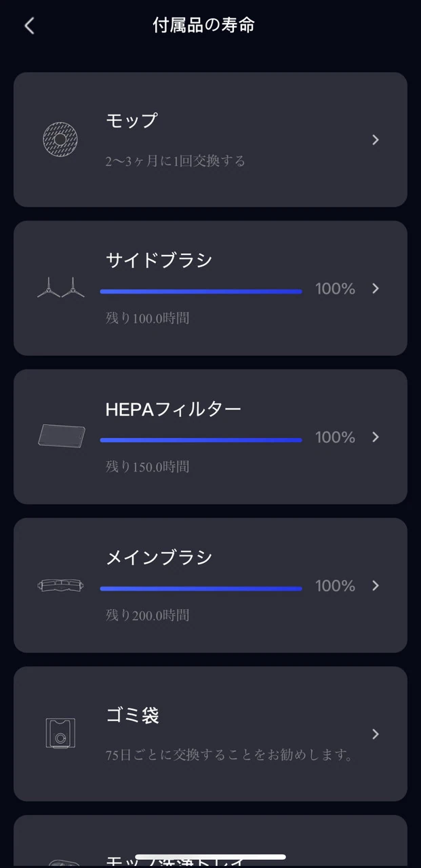Expand the サイドブラシ row chevron
Image resolution: width=421 pixels, height=868 pixels.
tap(376, 288)
